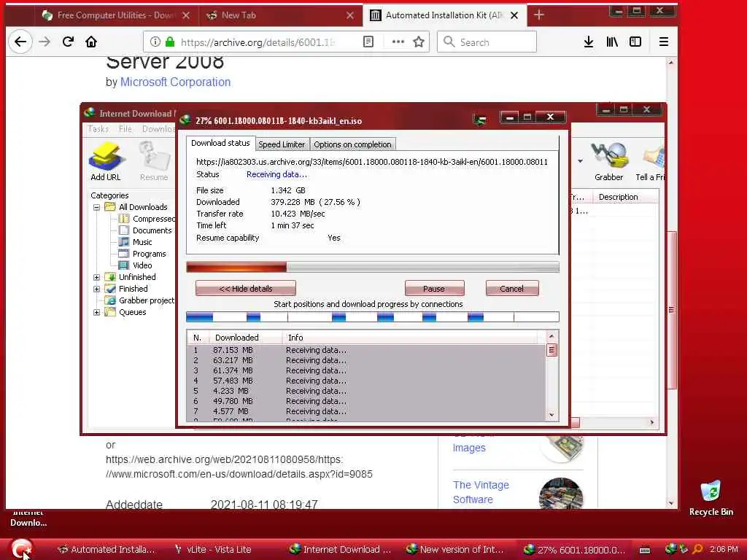Screen dimensions: 747x560
Task: Open Microsoft Corporation author link
Action: pyautogui.click(x=175, y=82)
